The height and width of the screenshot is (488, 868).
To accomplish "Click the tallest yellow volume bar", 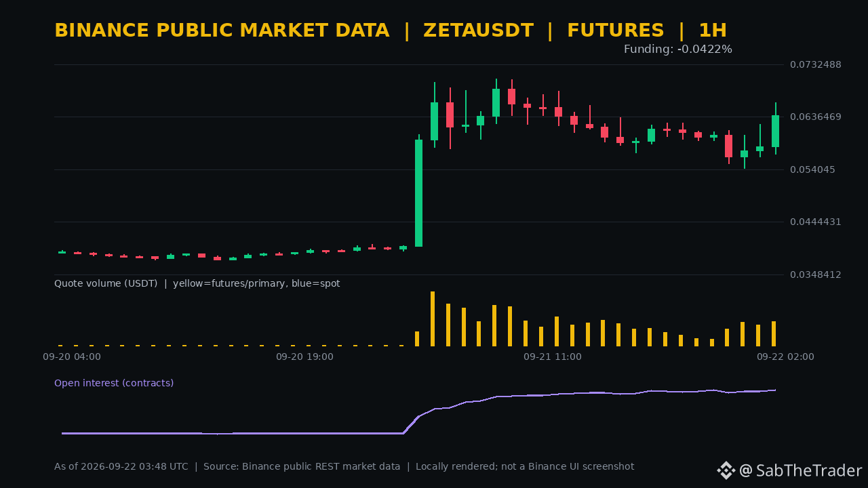I will pyautogui.click(x=433, y=319).
